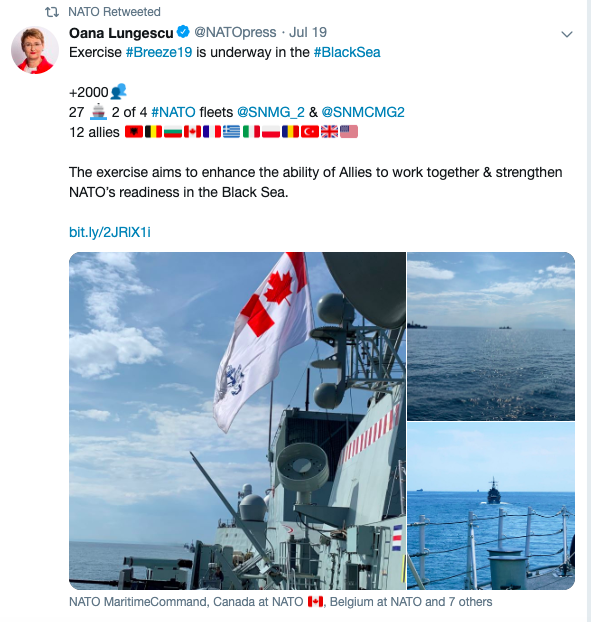Open Oana Lungescu's profile name link
Viewport: 591px width, 622px height.
click(121, 33)
